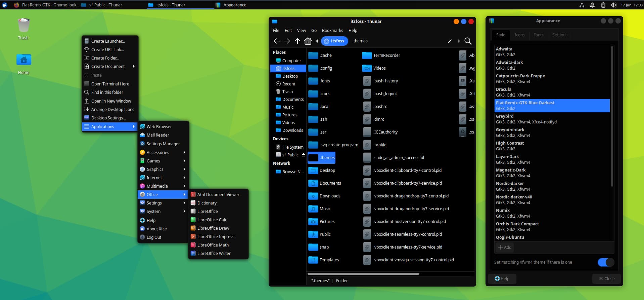Open Recent in Thunar sidebar

(288, 84)
